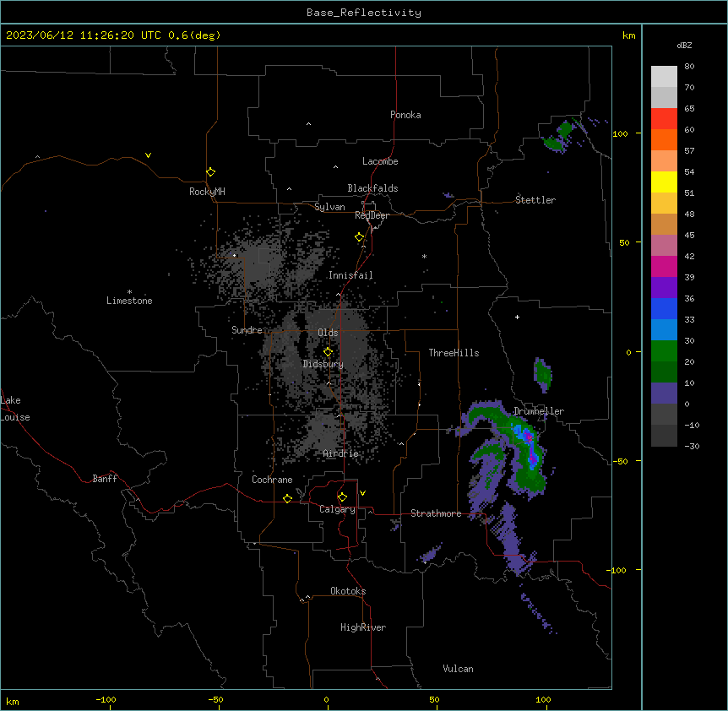The image size is (728, 711).
Task: Click the km unit label at bottom left
Action: click(x=13, y=701)
